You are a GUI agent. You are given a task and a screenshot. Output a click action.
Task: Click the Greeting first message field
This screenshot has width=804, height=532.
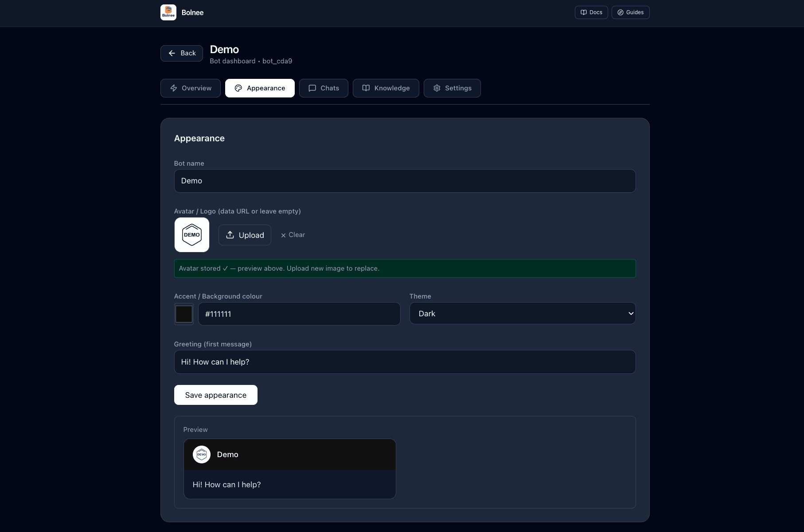(405, 362)
